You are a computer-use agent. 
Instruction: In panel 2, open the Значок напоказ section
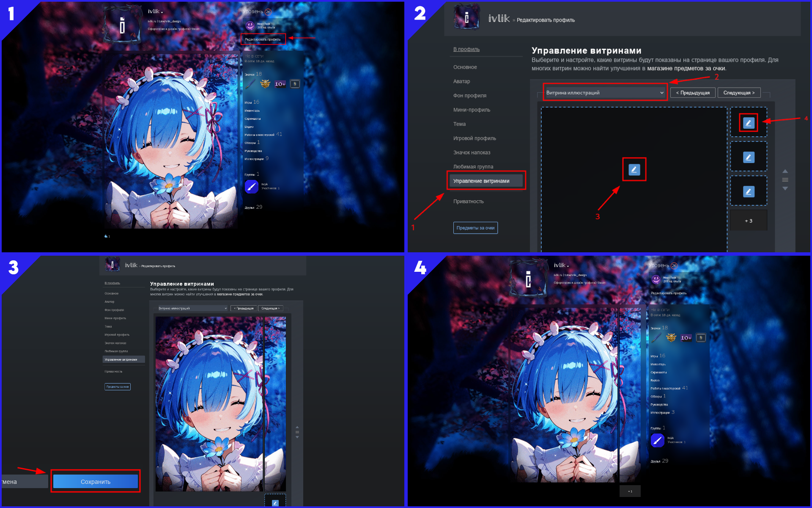(472, 152)
